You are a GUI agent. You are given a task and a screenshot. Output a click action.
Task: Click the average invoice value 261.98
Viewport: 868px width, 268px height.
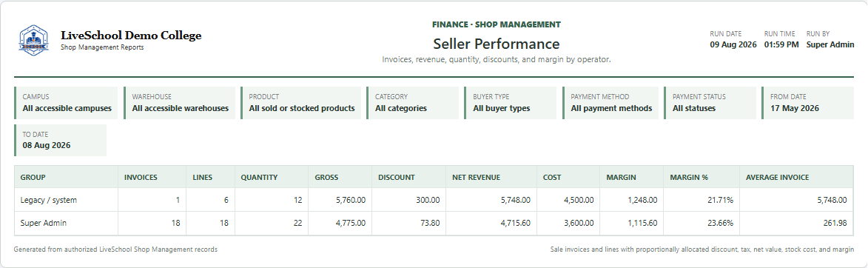tap(835, 223)
